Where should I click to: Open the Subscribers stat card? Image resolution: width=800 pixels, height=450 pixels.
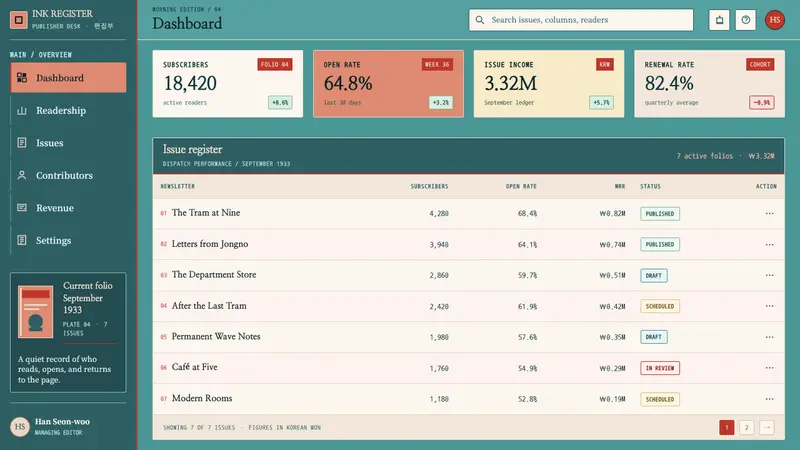tap(228, 84)
